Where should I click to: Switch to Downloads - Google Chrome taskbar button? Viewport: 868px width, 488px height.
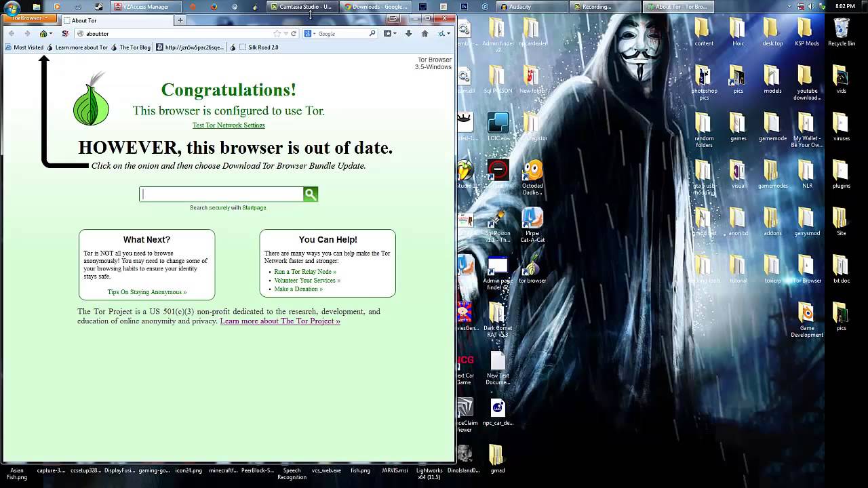pyautogui.click(x=376, y=7)
